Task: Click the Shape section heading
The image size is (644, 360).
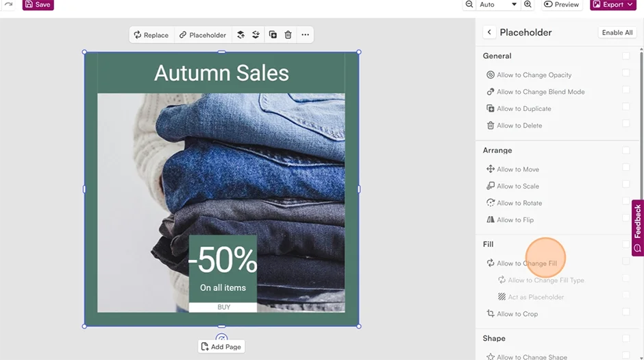Action: pyautogui.click(x=494, y=338)
